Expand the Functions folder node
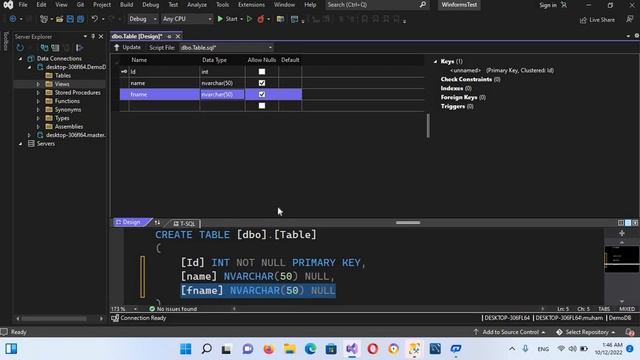640x360 pixels. (x=38, y=101)
